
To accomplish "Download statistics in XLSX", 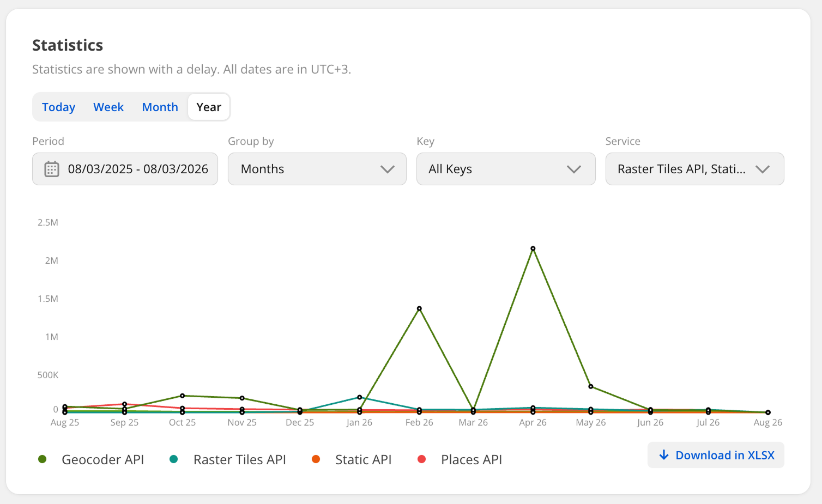I will pos(716,455).
